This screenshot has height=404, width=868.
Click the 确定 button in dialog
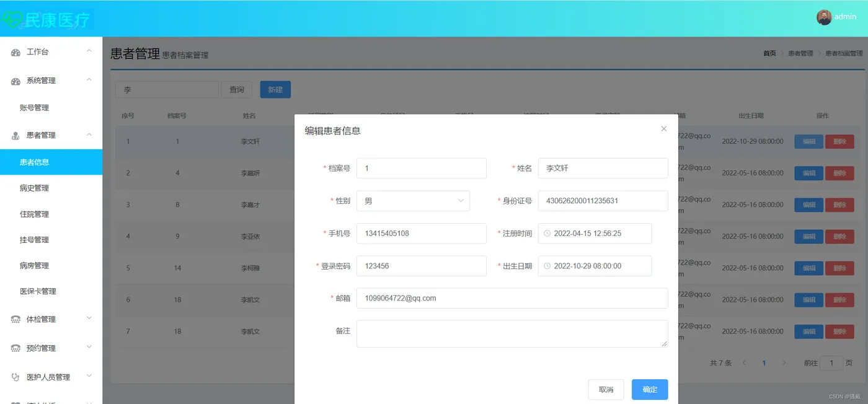click(x=650, y=390)
